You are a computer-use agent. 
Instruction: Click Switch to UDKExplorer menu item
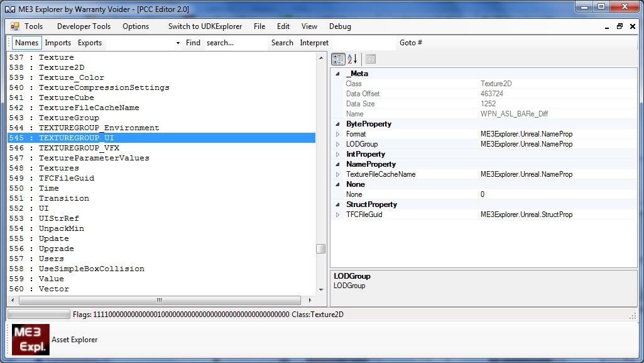click(205, 26)
